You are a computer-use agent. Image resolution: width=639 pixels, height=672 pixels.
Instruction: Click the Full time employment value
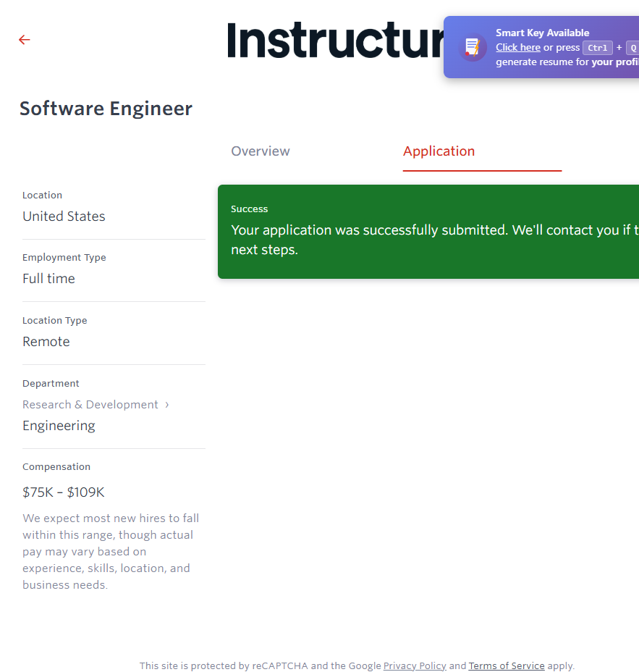[48, 279]
